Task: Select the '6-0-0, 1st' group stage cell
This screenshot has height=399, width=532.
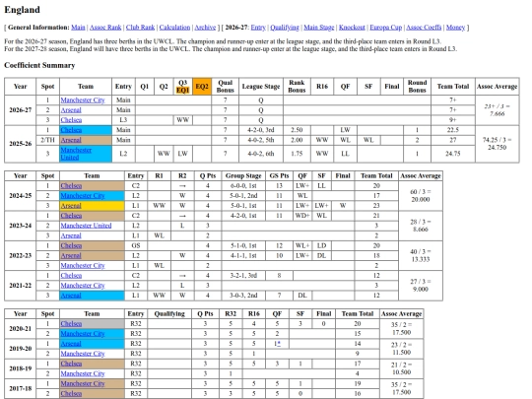Action: (x=243, y=185)
